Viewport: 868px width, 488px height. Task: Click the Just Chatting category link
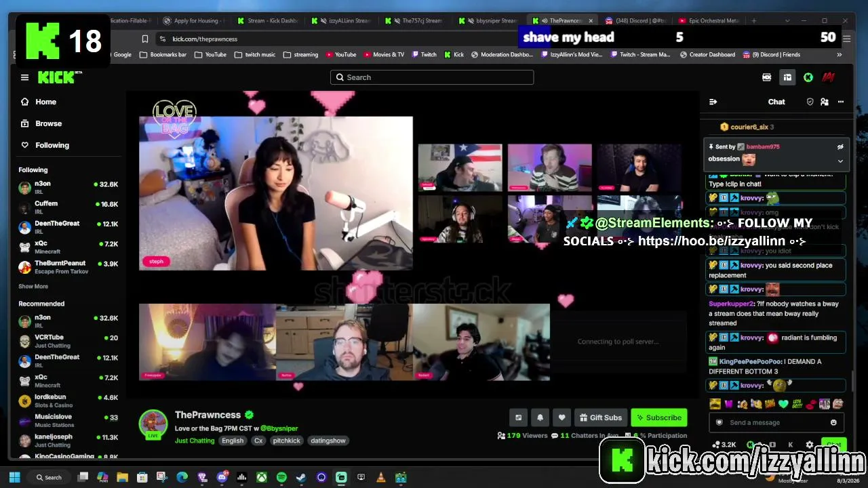[x=195, y=441]
